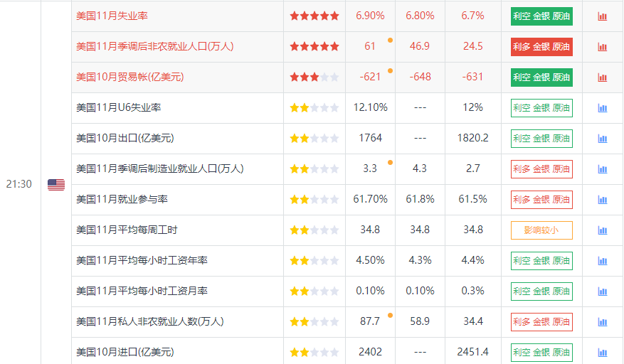Screen dimensions: 624x364
Task: Open indicator 美国11月私人非农就业人数(万人)
Action: 150,321
